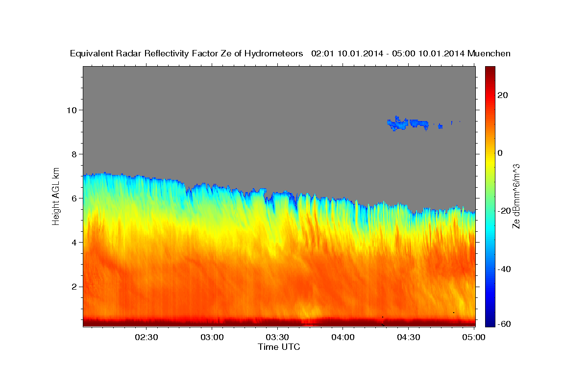Click the '03:30' time tick label
This screenshot has width=588, height=392.
tap(277, 337)
